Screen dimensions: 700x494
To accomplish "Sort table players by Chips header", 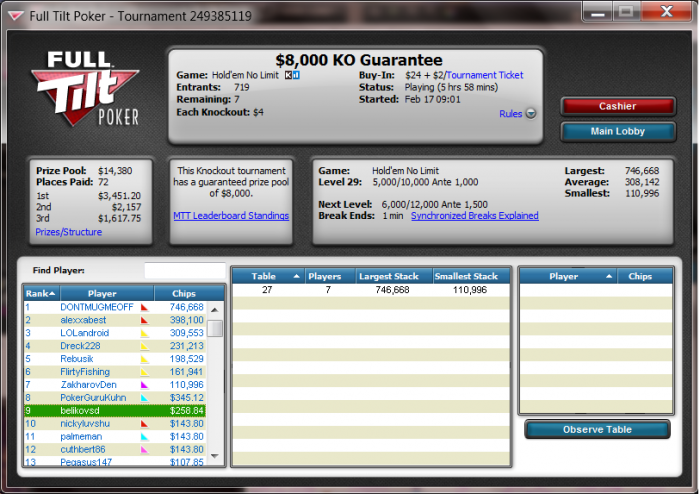I will [645, 276].
